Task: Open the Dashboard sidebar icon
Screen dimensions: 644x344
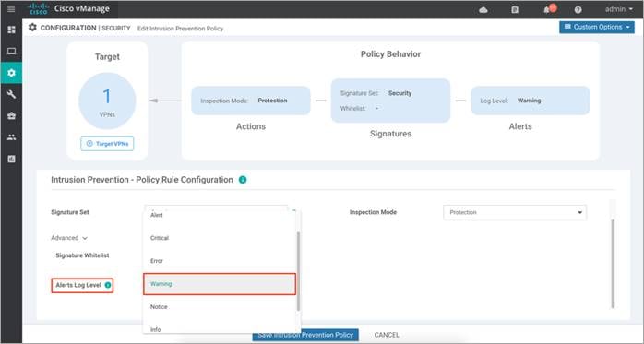Action: click(x=11, y=30)
